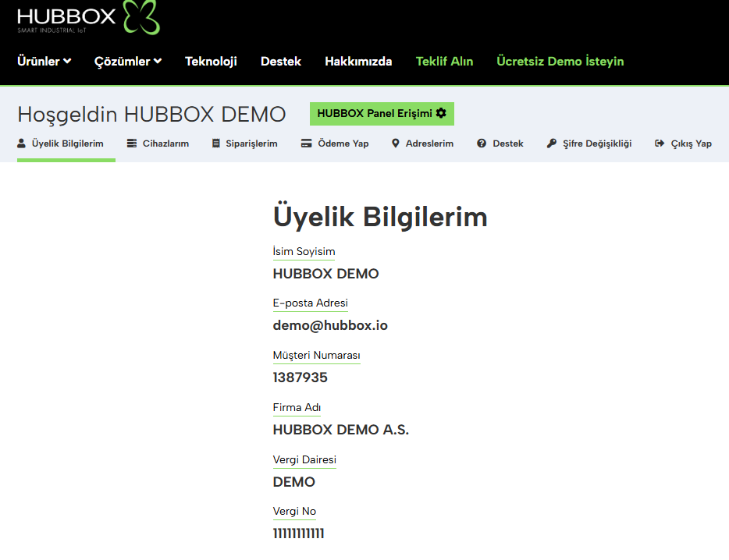Open the Teknoloji menu item
The height and width of the screenshot is (560, 729).
[211, 62]
